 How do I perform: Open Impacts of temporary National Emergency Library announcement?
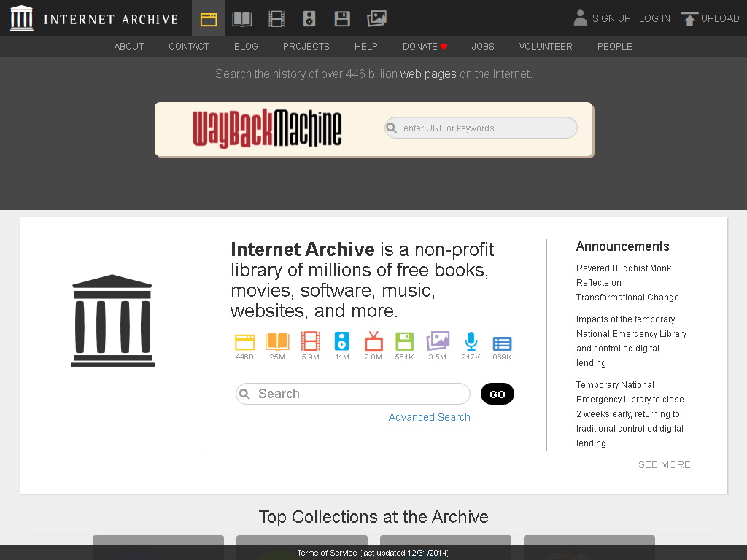point(631,341)
